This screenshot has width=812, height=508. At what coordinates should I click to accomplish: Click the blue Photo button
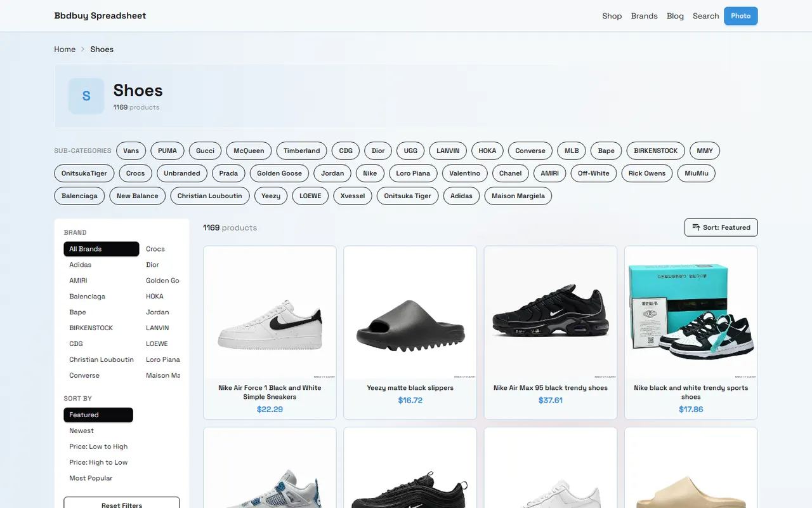coord(741,16)
